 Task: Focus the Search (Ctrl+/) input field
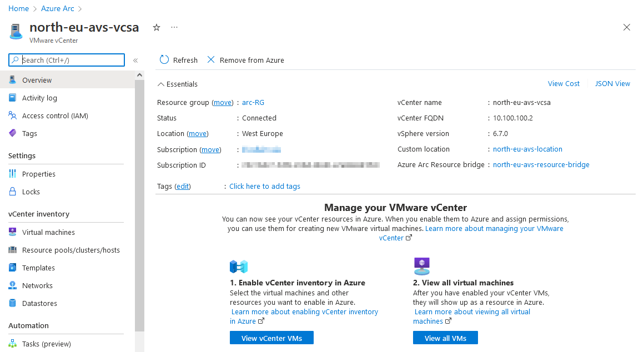tap(67, 60)
